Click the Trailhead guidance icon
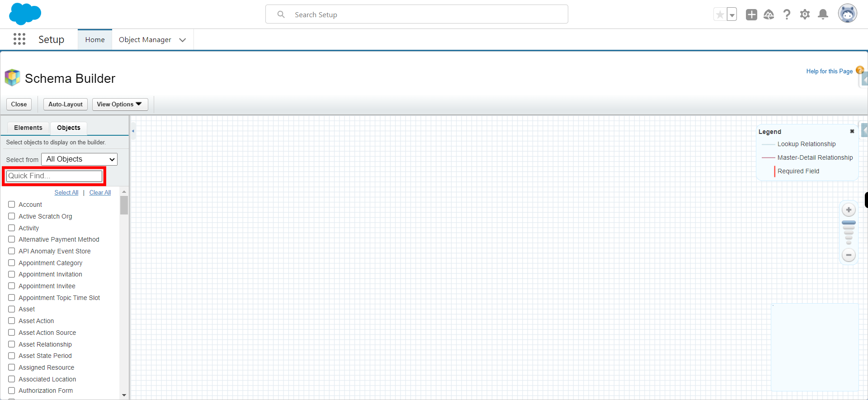The width and height of the screenshot is (868, 400). coord(769,14)
